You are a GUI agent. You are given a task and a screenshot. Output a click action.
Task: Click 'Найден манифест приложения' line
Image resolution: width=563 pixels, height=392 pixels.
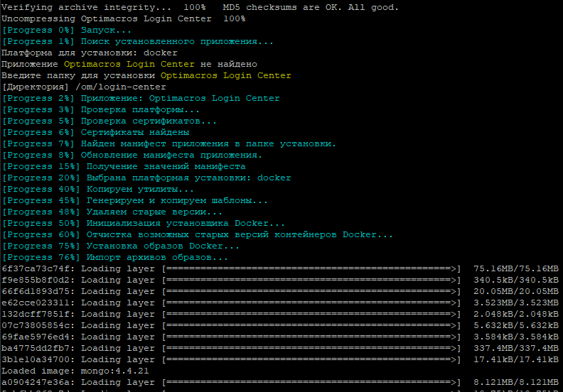pos(168,144)
